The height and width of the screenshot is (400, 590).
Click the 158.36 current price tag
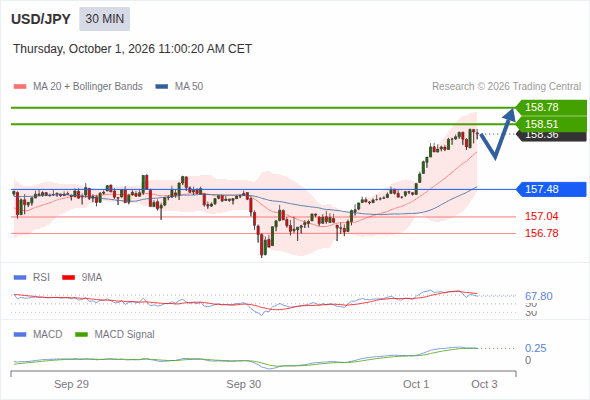point(551,136)
